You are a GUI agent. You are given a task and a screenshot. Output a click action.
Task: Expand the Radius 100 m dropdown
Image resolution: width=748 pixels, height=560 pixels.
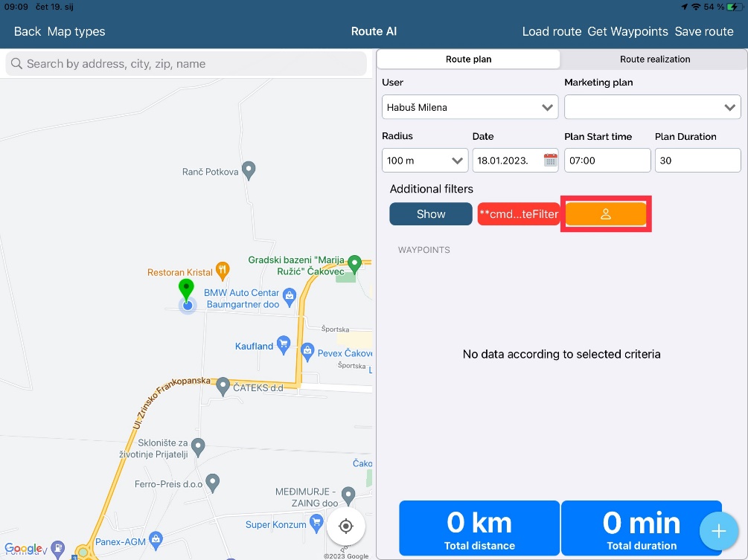click(425, 160)
